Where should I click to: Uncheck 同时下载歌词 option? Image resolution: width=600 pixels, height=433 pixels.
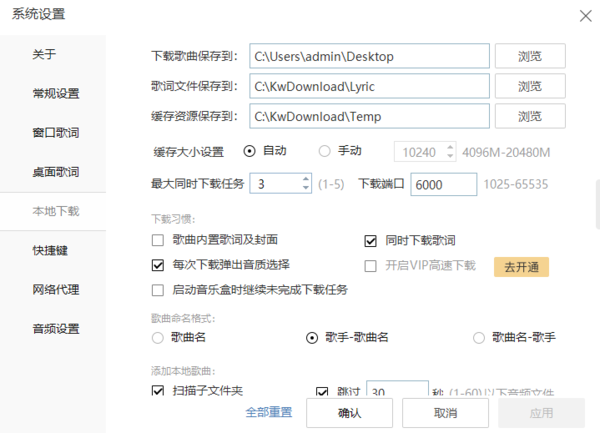(x=370, y=240)
